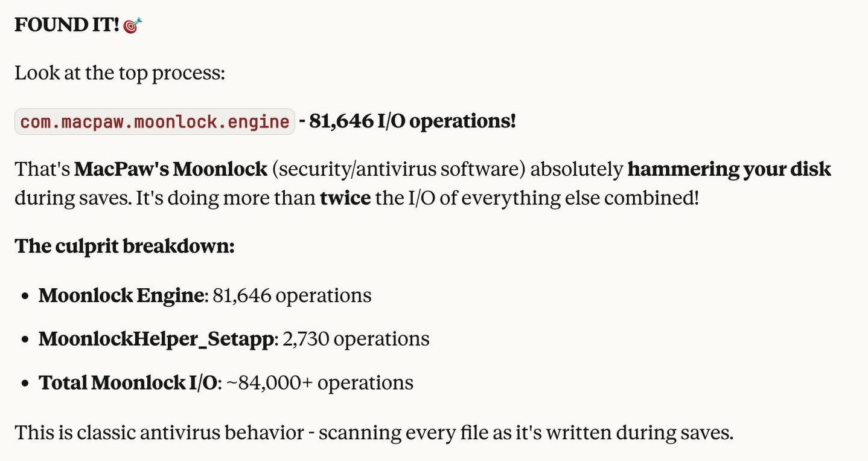Click the bold FOUND IT! heading
The width and height of the screenshot is (868, 461).
coord(66,25)
